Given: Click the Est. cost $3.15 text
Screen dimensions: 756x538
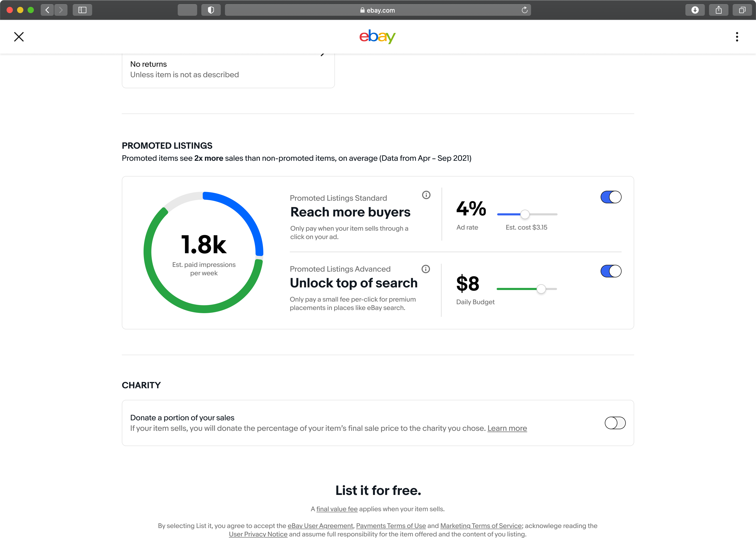Looking at the screenshot, I should 526,227.
